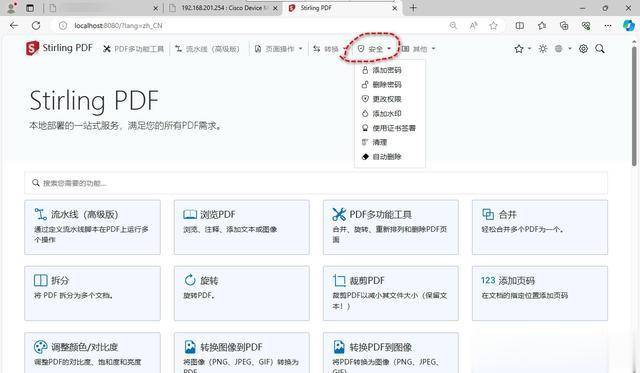The image size is (640, 373).
Task: Open the 浏览PDF card
Action: click(x=242, y=227)
